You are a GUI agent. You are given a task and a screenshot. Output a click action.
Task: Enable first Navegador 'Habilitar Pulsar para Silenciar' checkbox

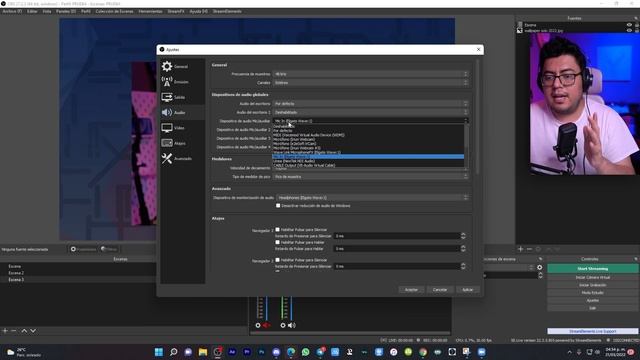(x=278, y=230)
